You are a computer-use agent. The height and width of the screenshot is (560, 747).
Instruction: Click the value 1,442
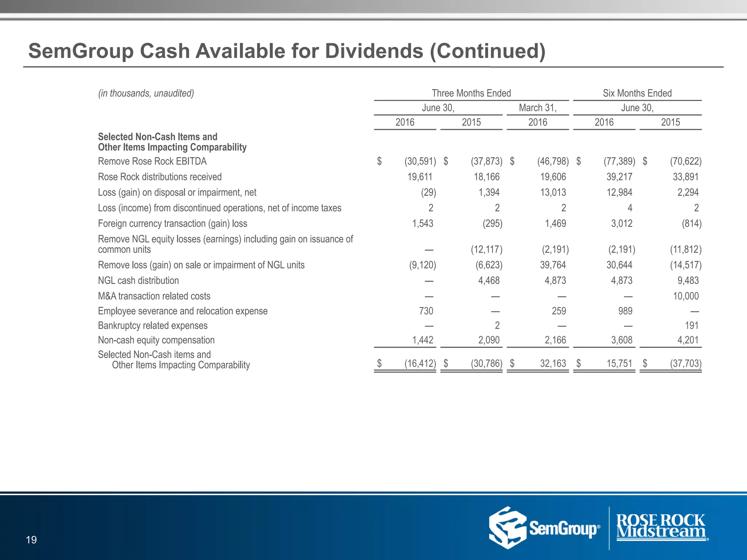[x=423, y=340]
